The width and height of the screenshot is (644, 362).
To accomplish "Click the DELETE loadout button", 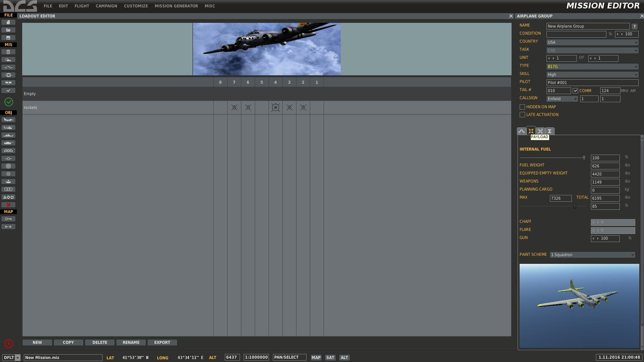I will (100, 343).
